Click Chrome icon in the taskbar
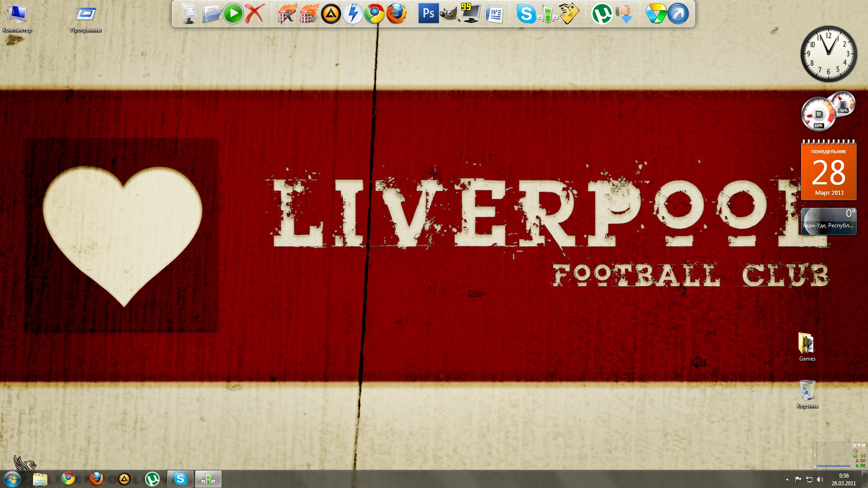 click(68, 479)
